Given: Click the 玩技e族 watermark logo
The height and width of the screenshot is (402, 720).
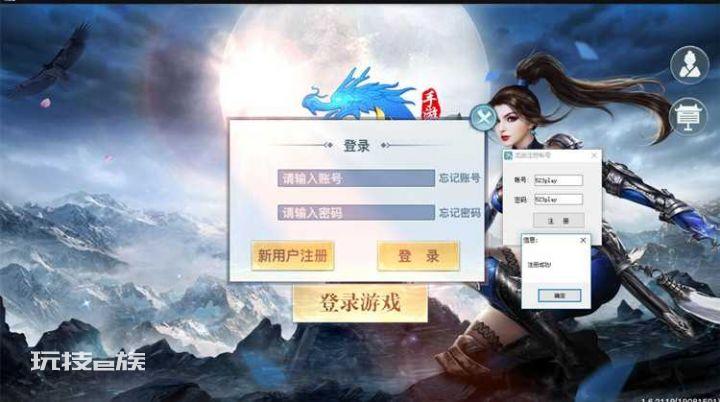Looking at the screenshot, I should (88, 361).
